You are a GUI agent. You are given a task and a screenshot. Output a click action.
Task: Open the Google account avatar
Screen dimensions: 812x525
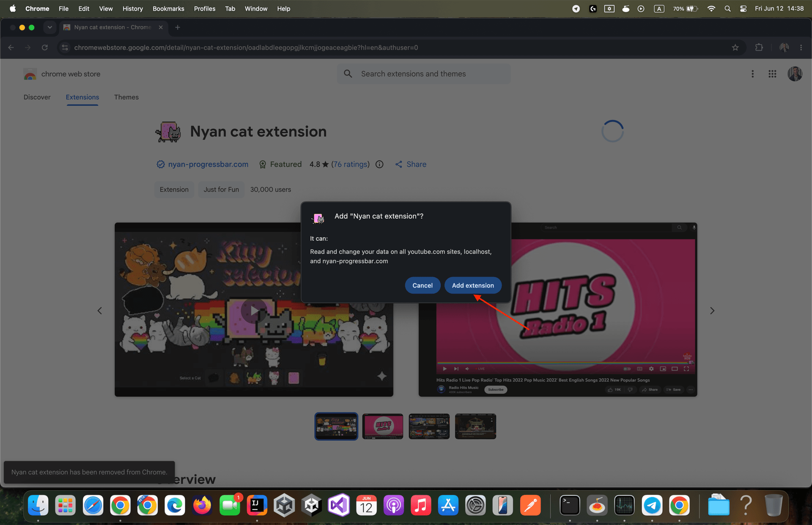[795, 74]
